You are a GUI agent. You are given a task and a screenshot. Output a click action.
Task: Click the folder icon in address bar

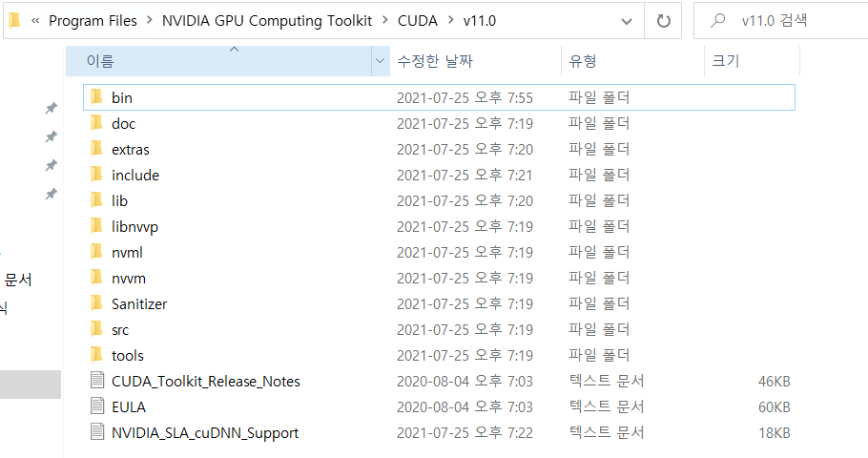[x=15, y=20]
